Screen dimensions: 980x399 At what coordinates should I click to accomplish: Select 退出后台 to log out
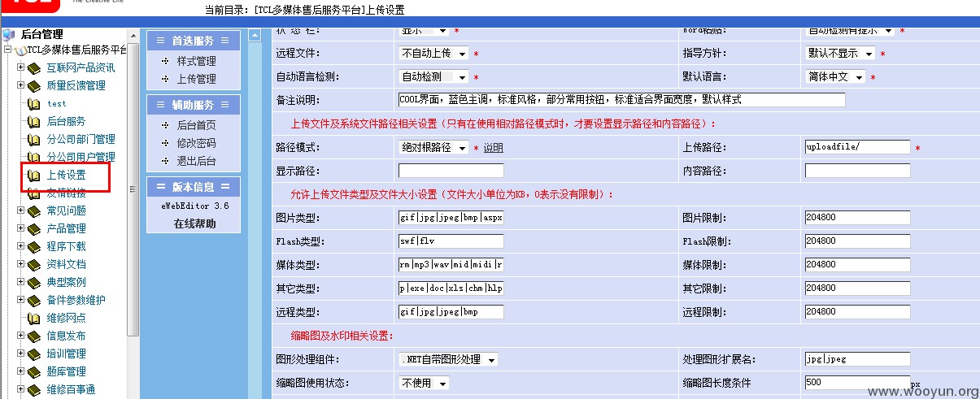click(197, 161)
